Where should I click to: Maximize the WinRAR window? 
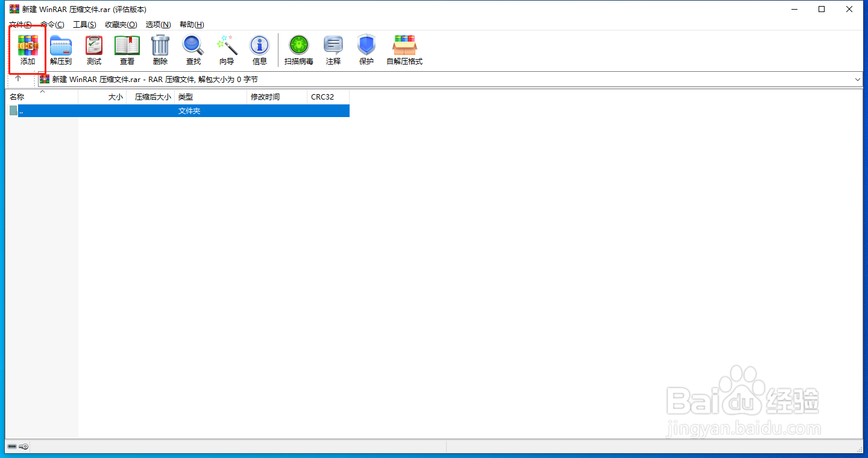click(822, 9)
